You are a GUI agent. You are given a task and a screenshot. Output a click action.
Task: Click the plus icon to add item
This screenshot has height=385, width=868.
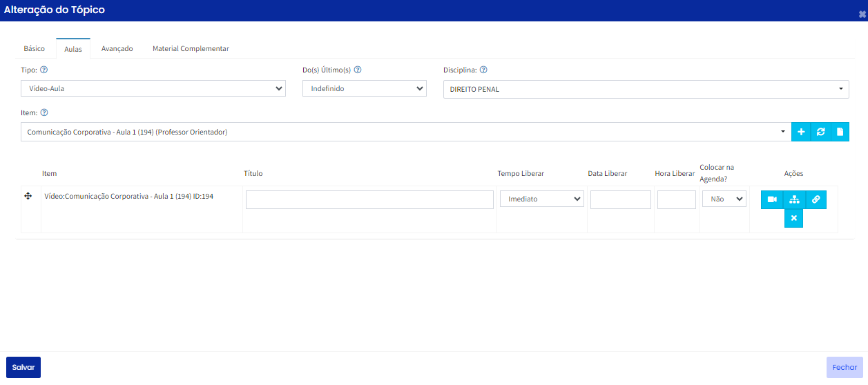(x=801, y=132)
